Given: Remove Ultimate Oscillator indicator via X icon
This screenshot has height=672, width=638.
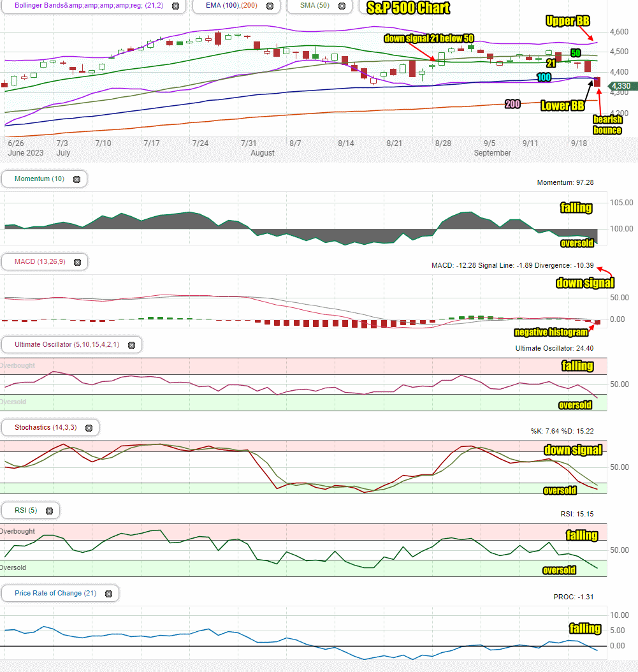Looking at the screenshot, I should point(131,345).
